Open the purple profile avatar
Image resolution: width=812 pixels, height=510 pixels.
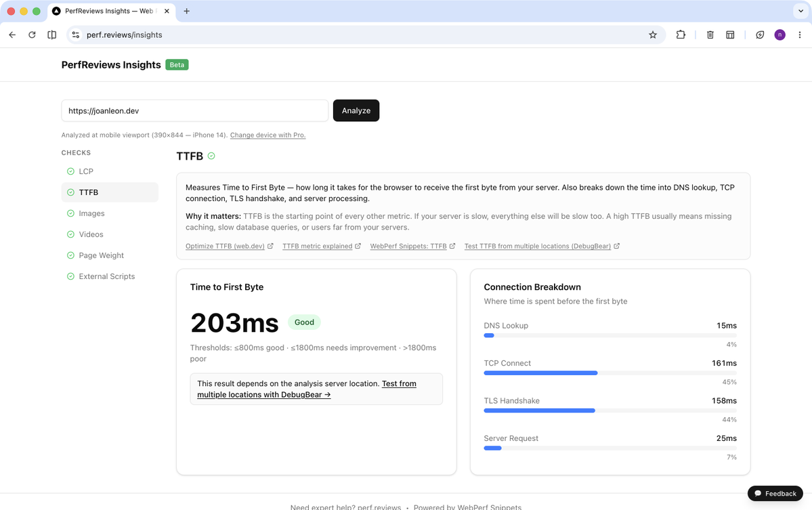[x=779, y=35]
